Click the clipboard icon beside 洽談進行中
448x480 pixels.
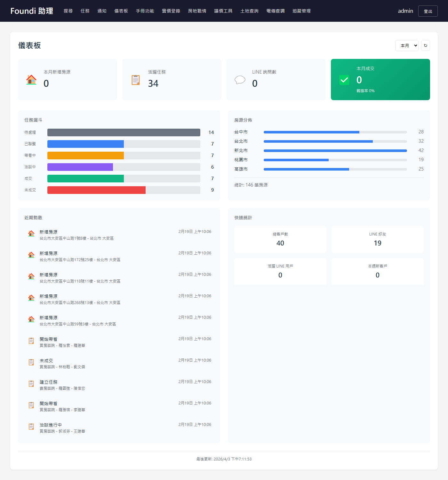pos(31,427)
